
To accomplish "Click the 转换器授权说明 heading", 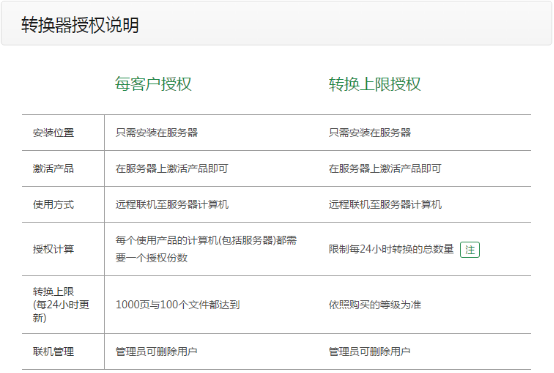I will pos(80,25).
